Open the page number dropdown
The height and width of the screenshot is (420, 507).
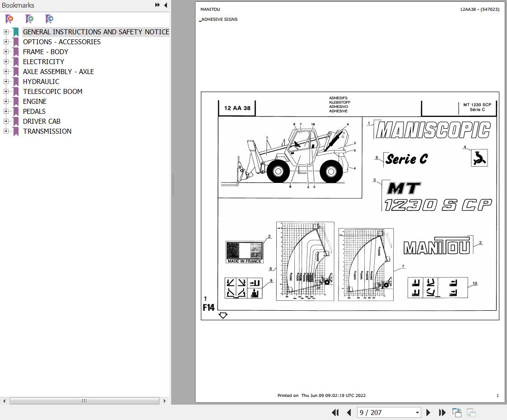pos(417,412)
